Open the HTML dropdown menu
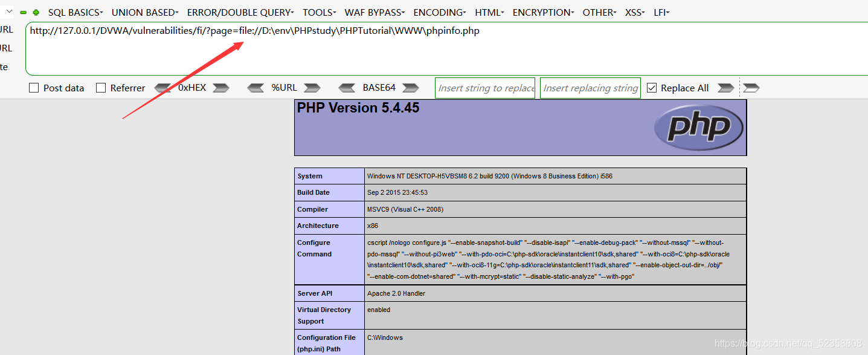868x355 pixels. tap(489, 12)
